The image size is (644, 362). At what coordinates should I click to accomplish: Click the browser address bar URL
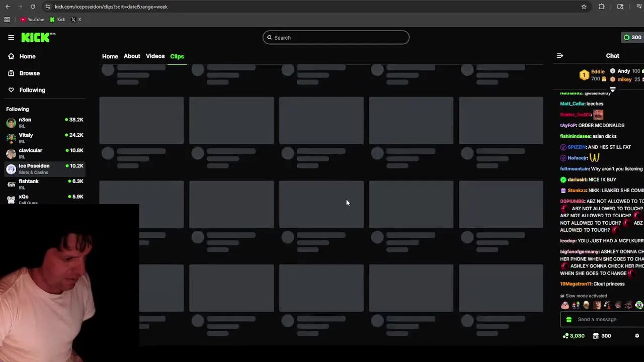(x=111, y=7)
